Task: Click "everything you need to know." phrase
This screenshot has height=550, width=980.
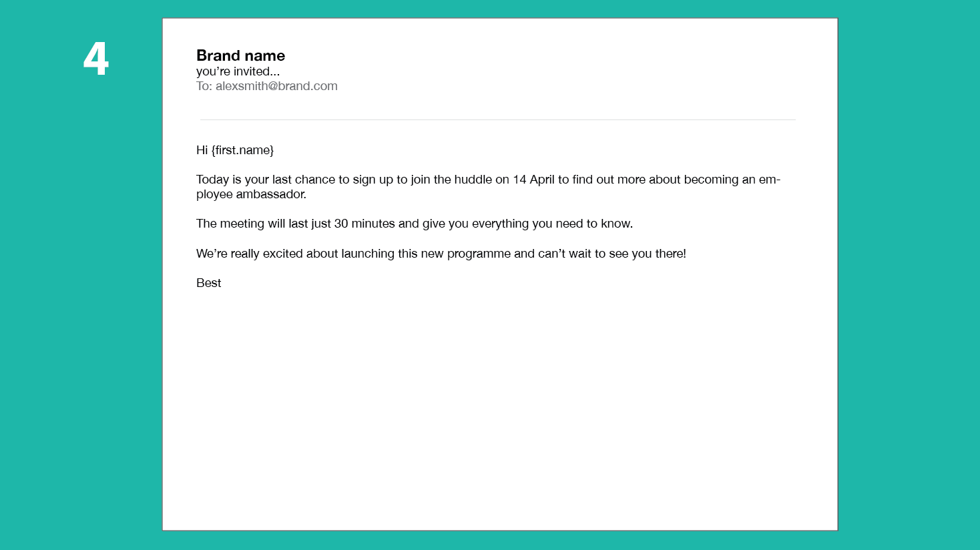Action: tap(552, 224)
